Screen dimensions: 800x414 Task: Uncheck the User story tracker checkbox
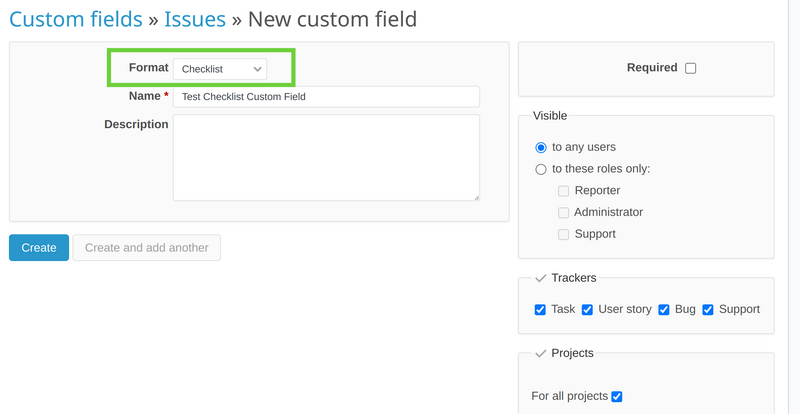(588, 310)
